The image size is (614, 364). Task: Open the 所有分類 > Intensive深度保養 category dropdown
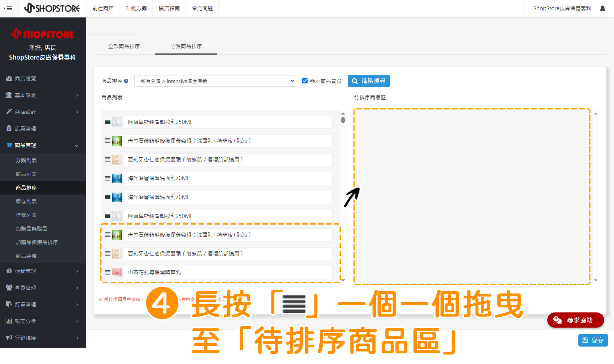(x=215, y=81)
